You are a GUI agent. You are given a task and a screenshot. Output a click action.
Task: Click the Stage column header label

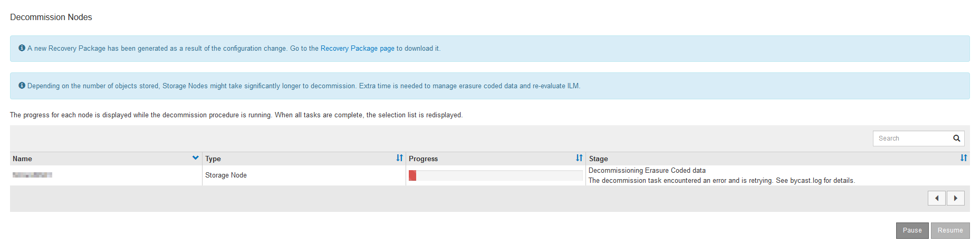598,159
